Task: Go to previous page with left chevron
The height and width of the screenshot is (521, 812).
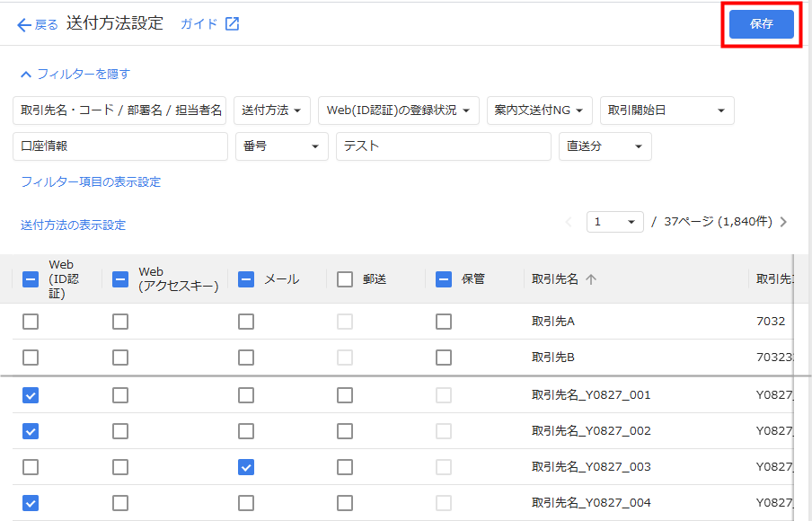Action: coord(568,222)
